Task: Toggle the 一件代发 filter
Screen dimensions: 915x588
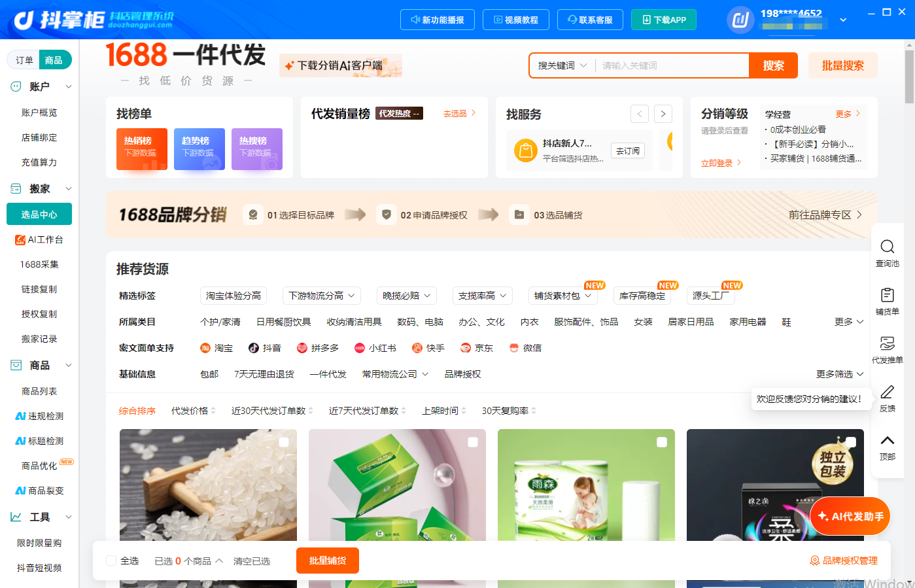Action: pyautogui.click(x=328, y=374)
